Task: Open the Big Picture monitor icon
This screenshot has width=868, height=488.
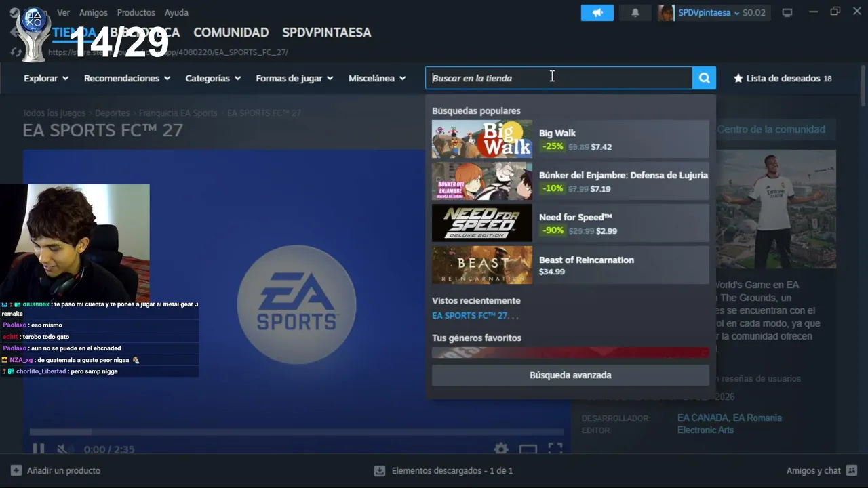Action: coord(787,13)
